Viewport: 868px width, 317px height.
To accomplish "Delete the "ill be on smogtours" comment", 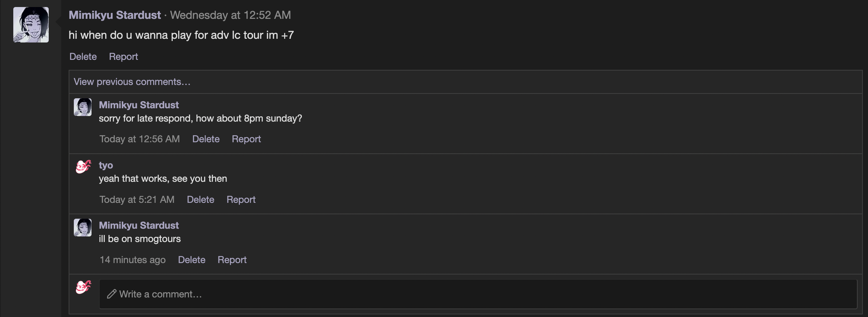I will (192, 260).
